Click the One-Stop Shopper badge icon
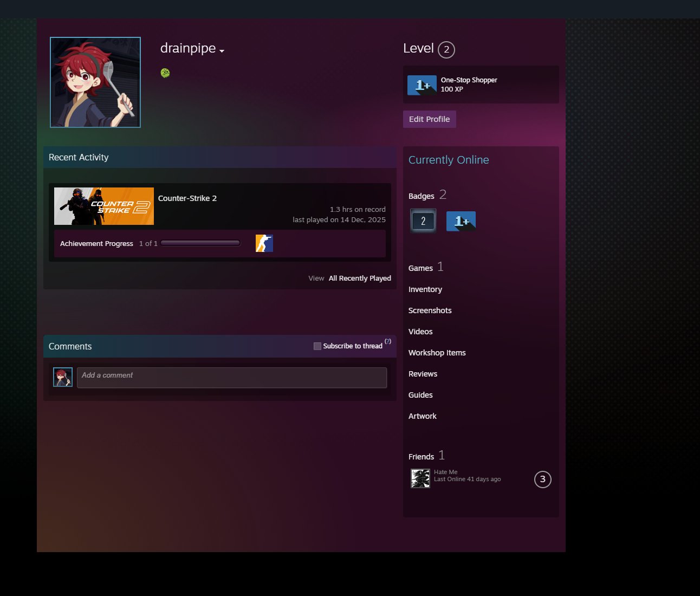The height and width of the screenshot is (596, 700). pyautogui.click(x=422, y=85)
